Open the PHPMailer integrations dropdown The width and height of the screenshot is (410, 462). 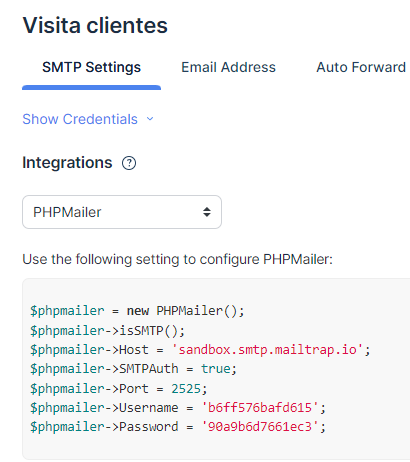pos(122,212)
